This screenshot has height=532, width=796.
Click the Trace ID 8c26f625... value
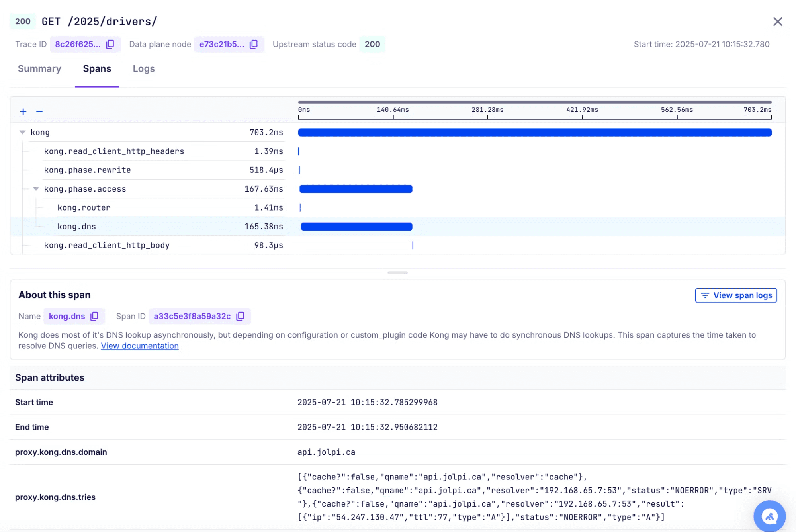point(78,44)
